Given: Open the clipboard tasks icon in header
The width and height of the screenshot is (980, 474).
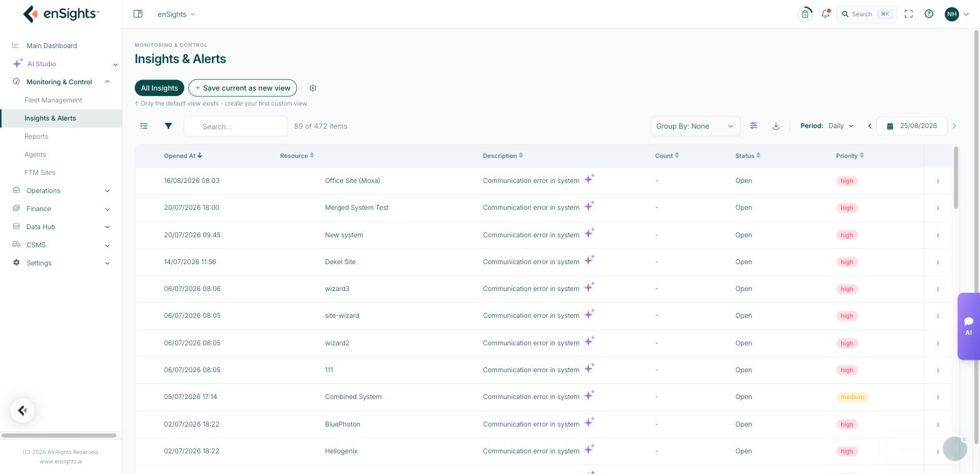Looking at the screenshot, I should (x=805, y=14).
